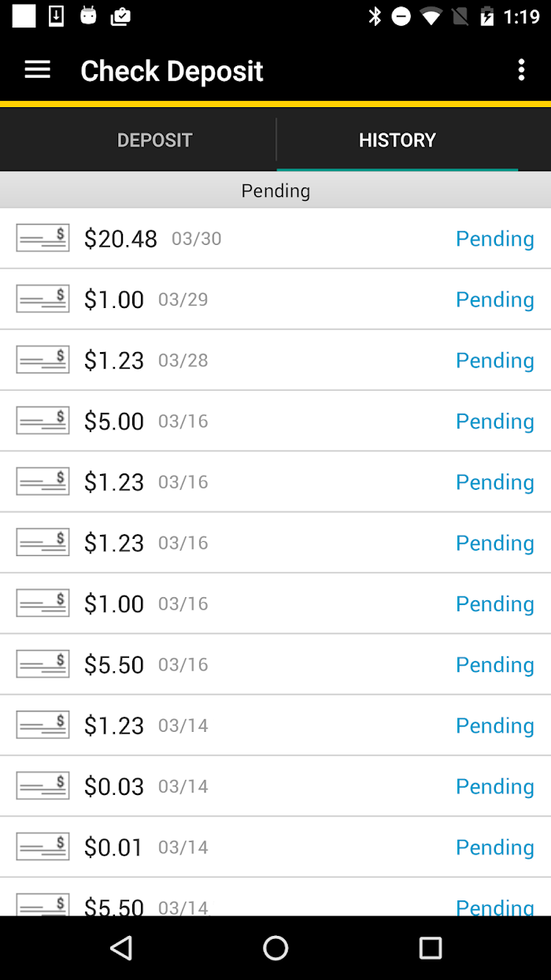This screenshot has height=980, width=551.
Task: Tap check icon for $0.01 deposit
Action: pos(43,846)
